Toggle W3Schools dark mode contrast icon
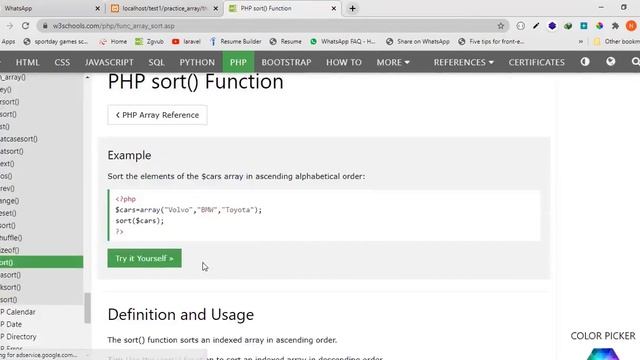The width and height of the screenshot is (640, 360). 585,62
